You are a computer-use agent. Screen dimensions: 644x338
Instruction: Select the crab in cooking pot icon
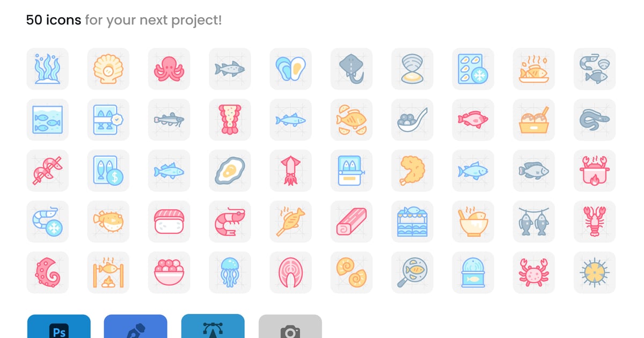[595, 171]
